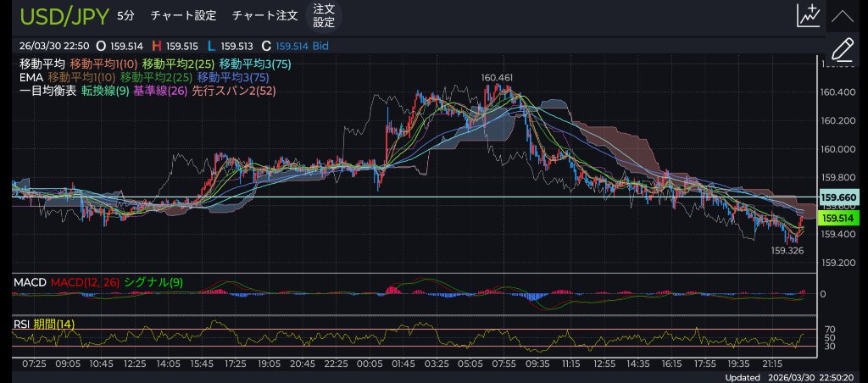The width and height of the screenshot is (868, 383).
Task: Tap the 160.461 high price marker
Action: click(x=497, y=78)
